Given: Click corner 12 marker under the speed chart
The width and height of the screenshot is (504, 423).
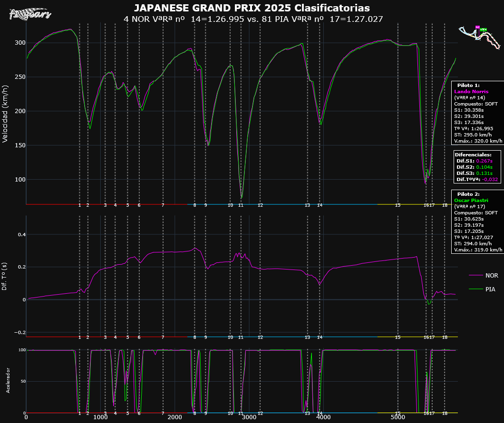Looking at the screenshot, I should (261, 205).
